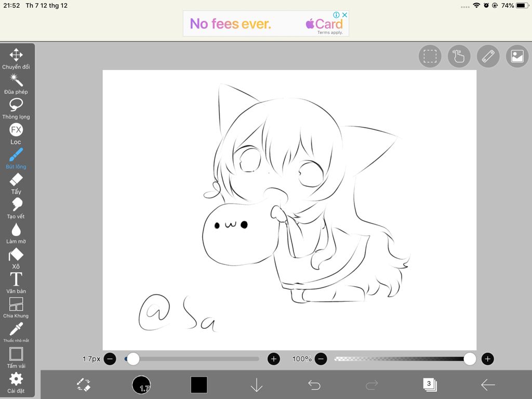Open brush settings circle showing 1.7
This screenshot has width=532, height=399.
[x=141, y=385]
